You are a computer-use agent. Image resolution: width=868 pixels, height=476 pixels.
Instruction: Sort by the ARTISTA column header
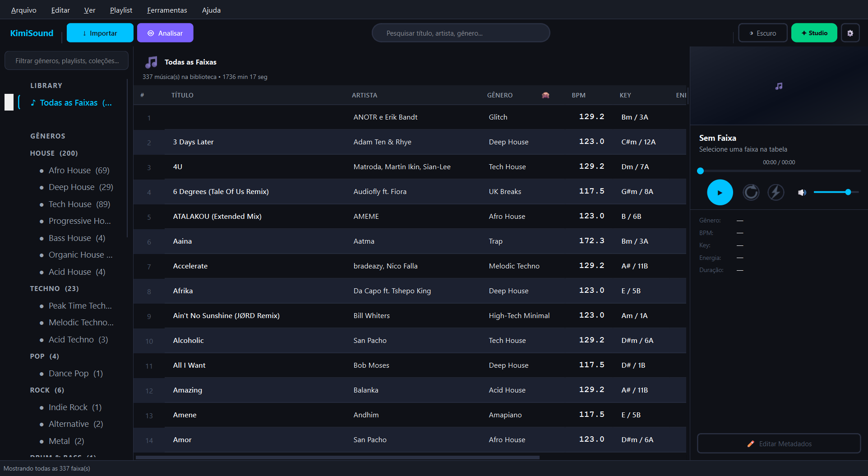365,95
